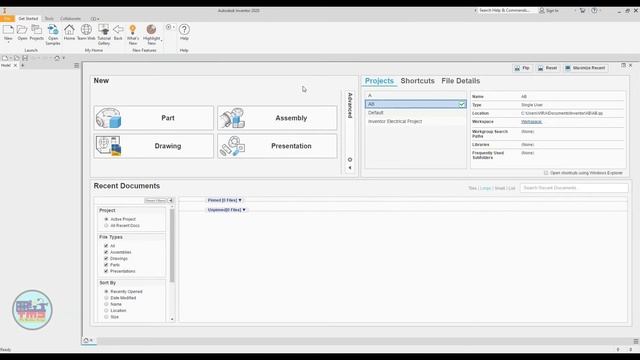Switch to the Collaborate tab

(71, 19)
